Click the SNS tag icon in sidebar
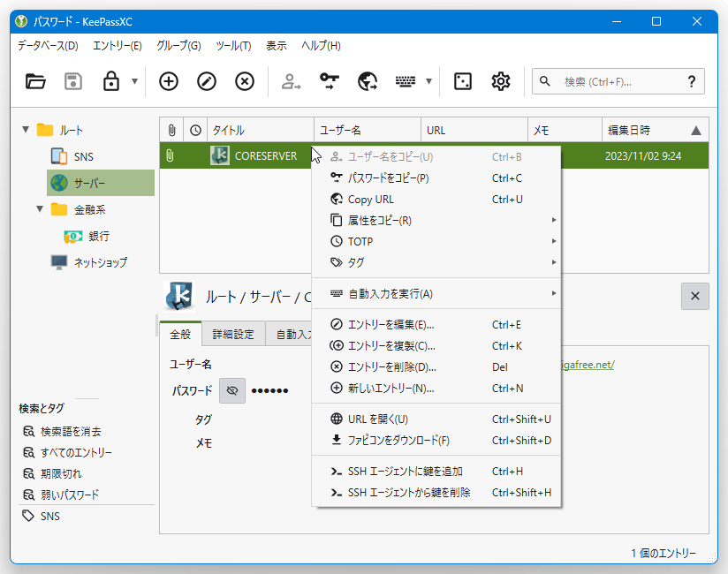Viewport: 728px width, 574px height. click(x=28, y=516)
